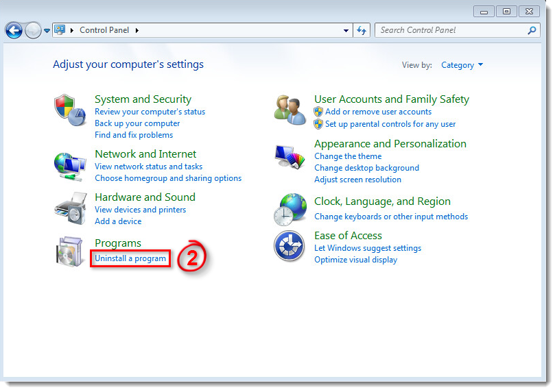
Task: Open Find and fix problems
Action: (134, 135)
